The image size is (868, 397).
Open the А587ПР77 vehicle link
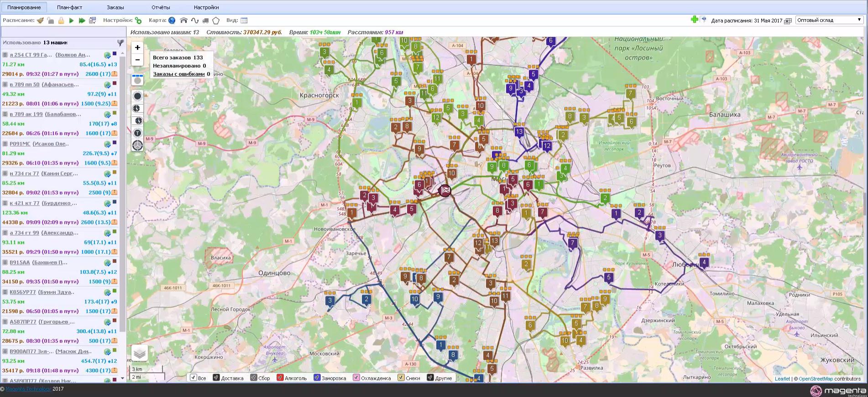(23, 322)
